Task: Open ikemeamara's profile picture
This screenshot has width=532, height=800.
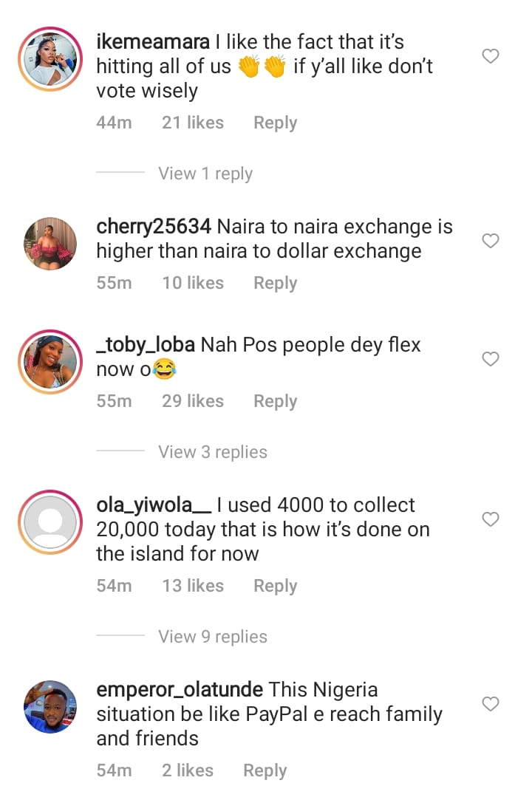Action: [x=50, y=59]
